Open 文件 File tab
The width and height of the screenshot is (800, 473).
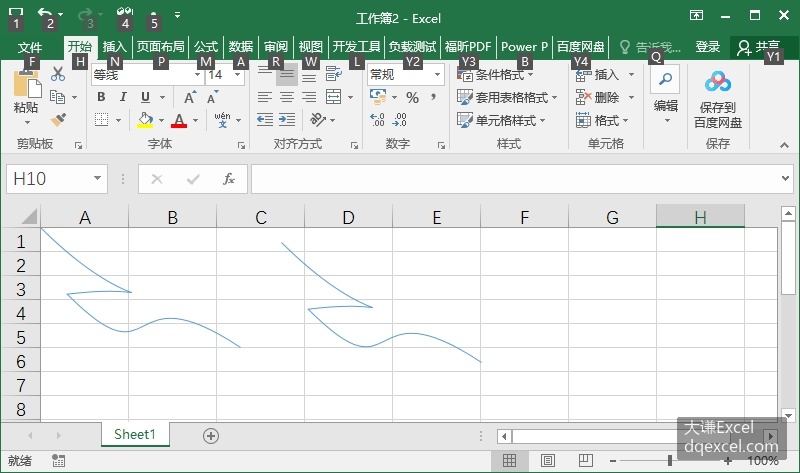(30, 47)
